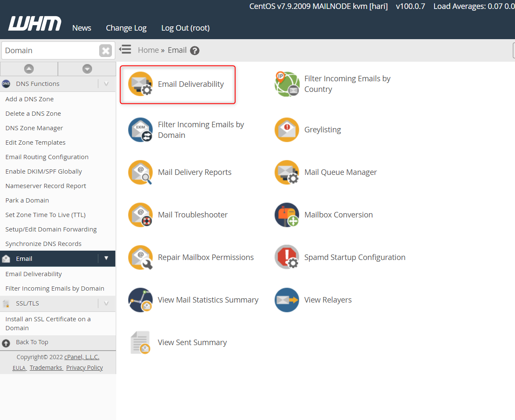The image size is (515, 420).
Task: Go to Home in the breadcrumb
Action: tap(148, 50)
